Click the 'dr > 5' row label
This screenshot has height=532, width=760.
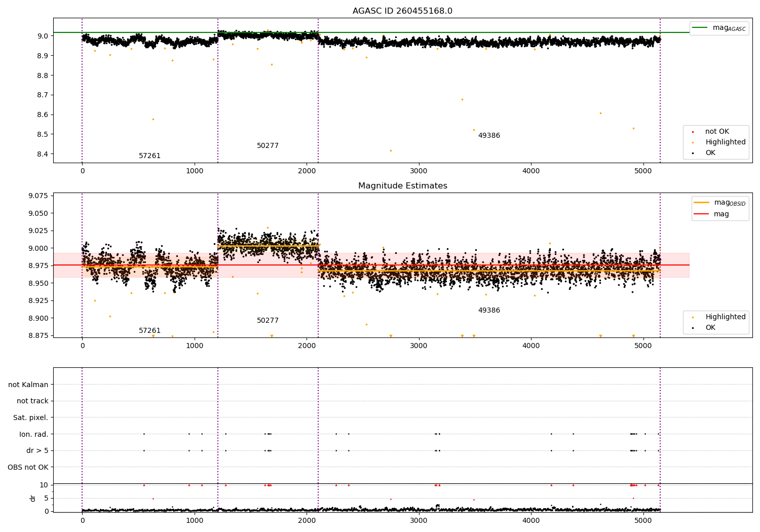pyautogui.click(x=37, y=451)
